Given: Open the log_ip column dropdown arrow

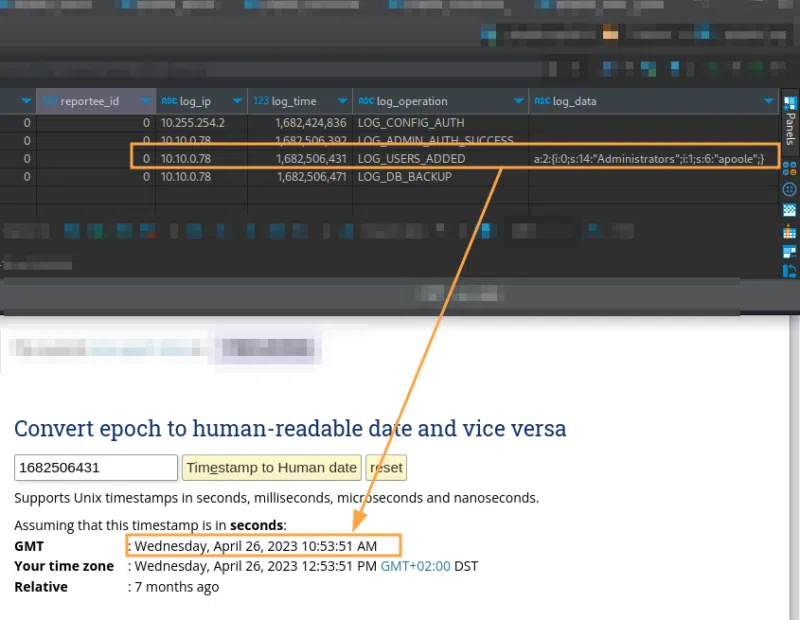Looking at the screenshot, I should click(237, 101).
